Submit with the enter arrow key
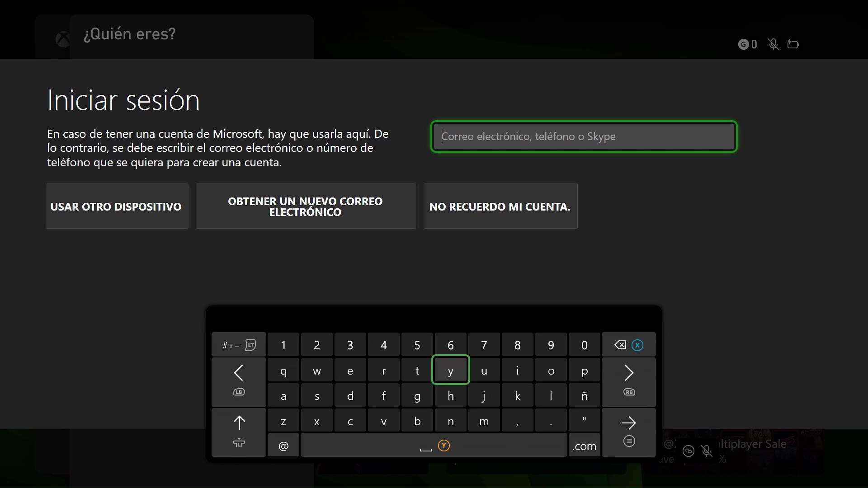This screenshot has width=868, height=488. [x=629, y=432]
